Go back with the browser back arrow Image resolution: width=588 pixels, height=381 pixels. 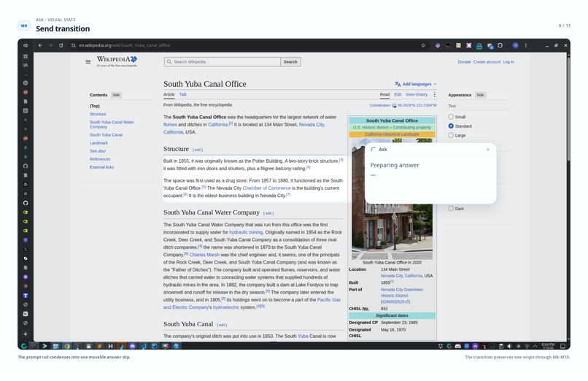(x=40, y=45)
